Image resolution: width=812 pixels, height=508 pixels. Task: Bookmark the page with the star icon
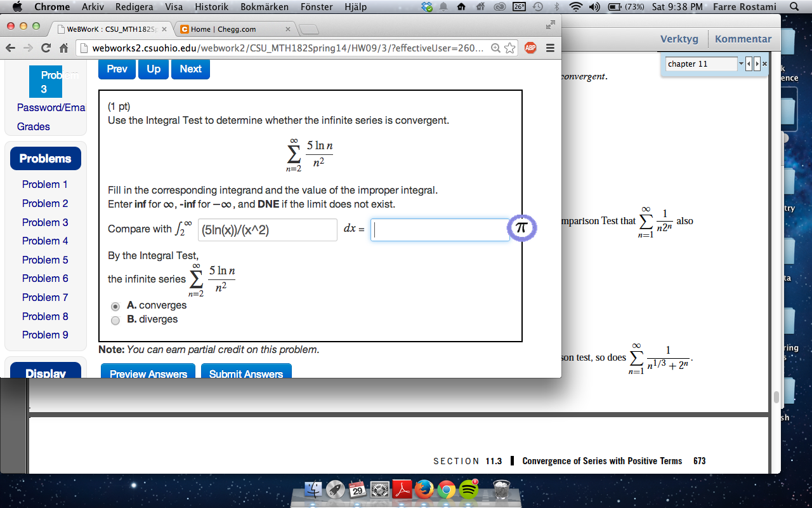(509, 48)
